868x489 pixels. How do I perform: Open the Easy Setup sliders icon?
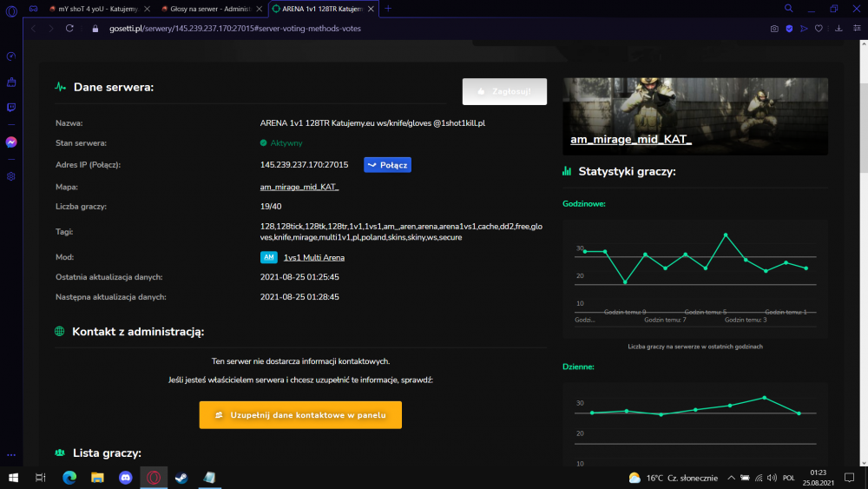pos(857,29)
